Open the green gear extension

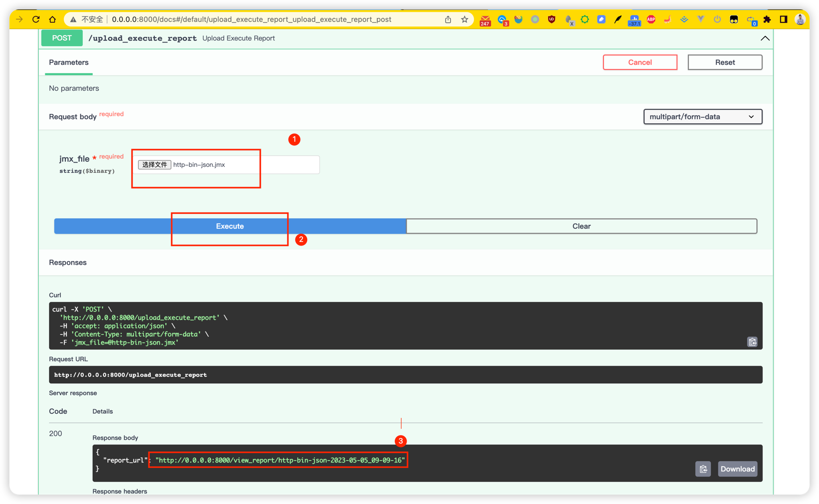click(585, 19)
